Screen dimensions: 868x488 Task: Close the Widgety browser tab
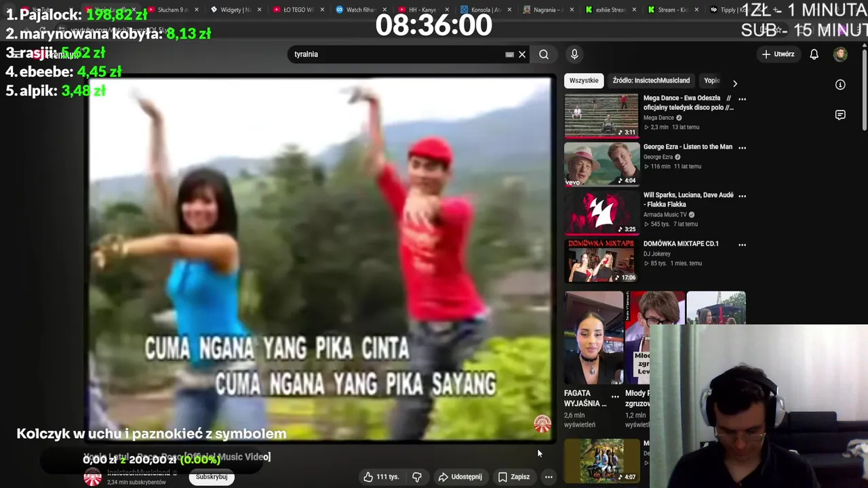point(259,9)
